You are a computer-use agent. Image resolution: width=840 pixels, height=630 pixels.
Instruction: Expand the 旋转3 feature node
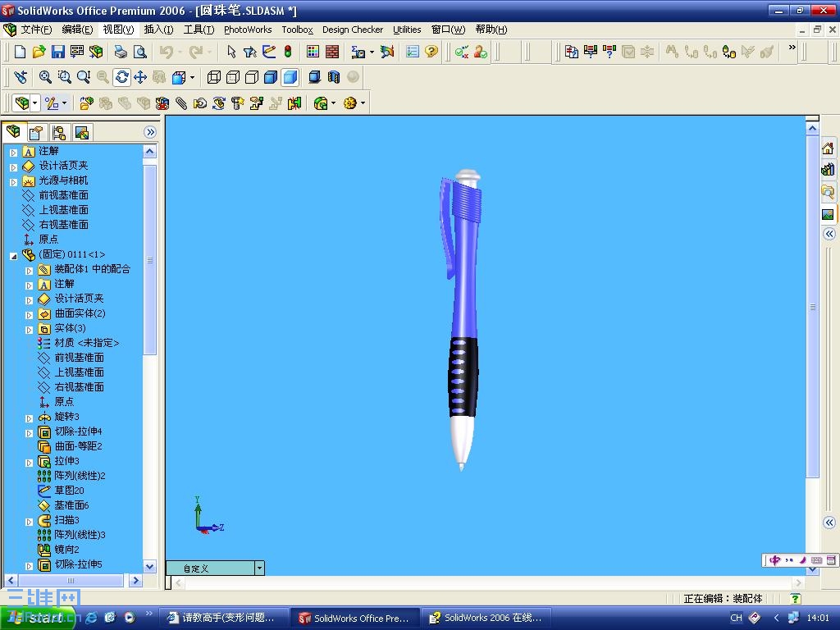tap(30, 418)
